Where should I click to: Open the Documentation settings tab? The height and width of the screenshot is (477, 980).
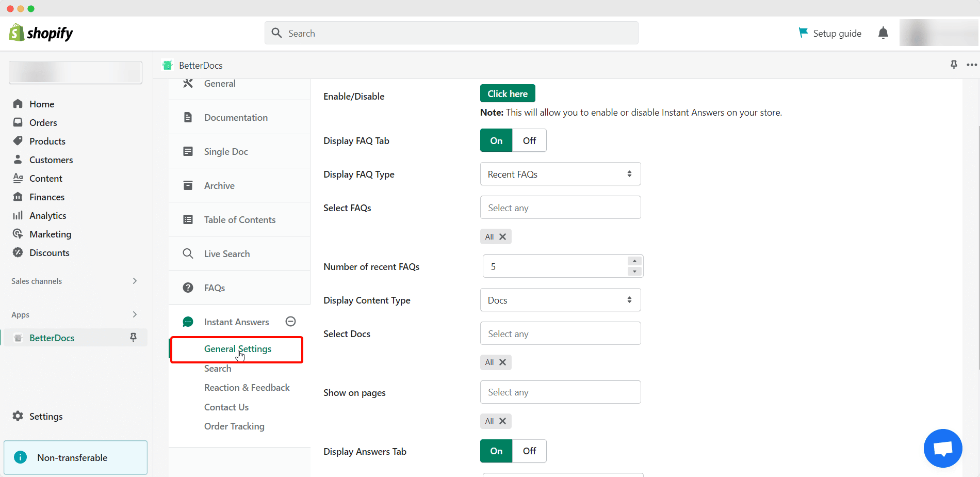pos(239,117)
